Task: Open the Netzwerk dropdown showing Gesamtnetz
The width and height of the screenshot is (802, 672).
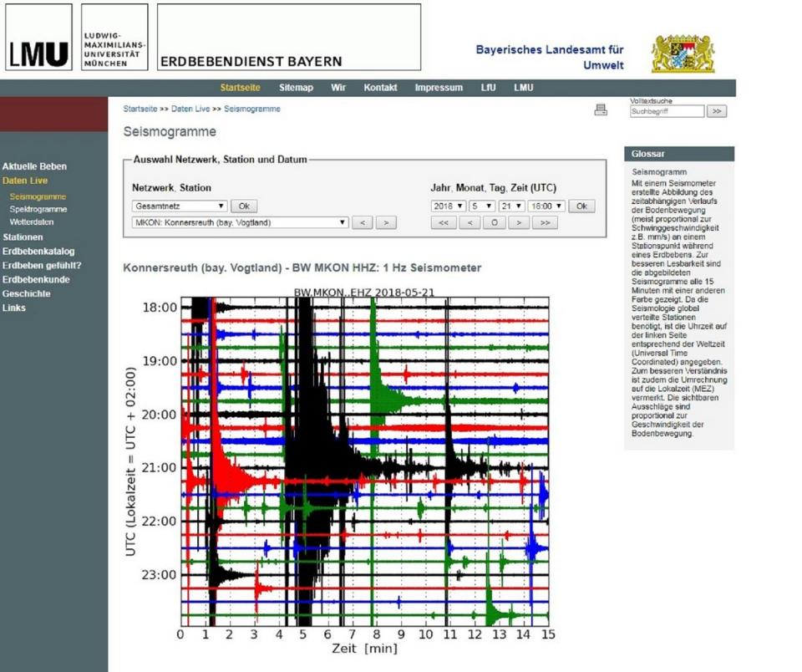Action: 179,206
